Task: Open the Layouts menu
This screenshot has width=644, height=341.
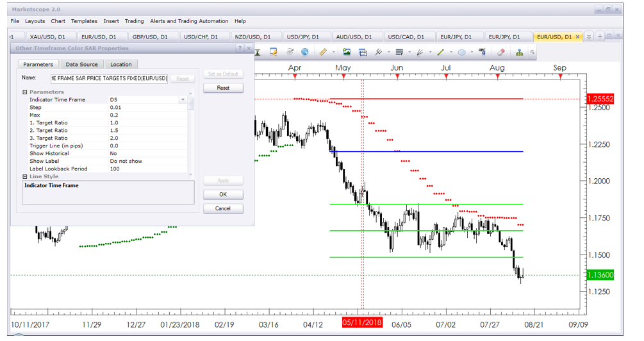Action: click(35, 21)
